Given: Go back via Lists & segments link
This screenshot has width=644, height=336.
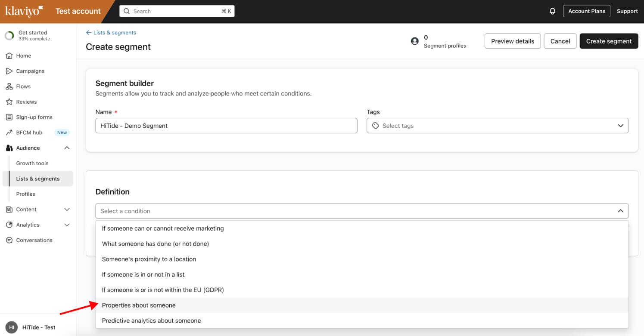Looking at the screenshot, I should [x=111, y=33].
